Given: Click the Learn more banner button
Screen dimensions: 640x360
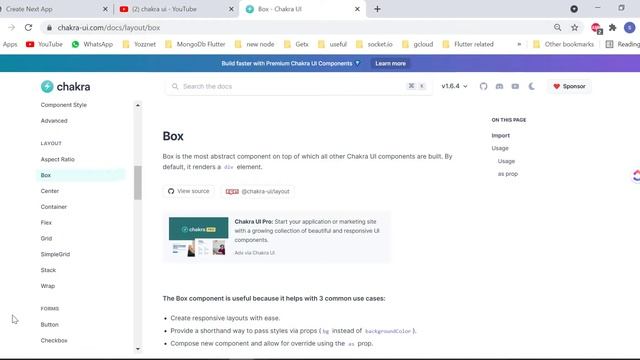Looking at the screenshot, I should (390, 63).
